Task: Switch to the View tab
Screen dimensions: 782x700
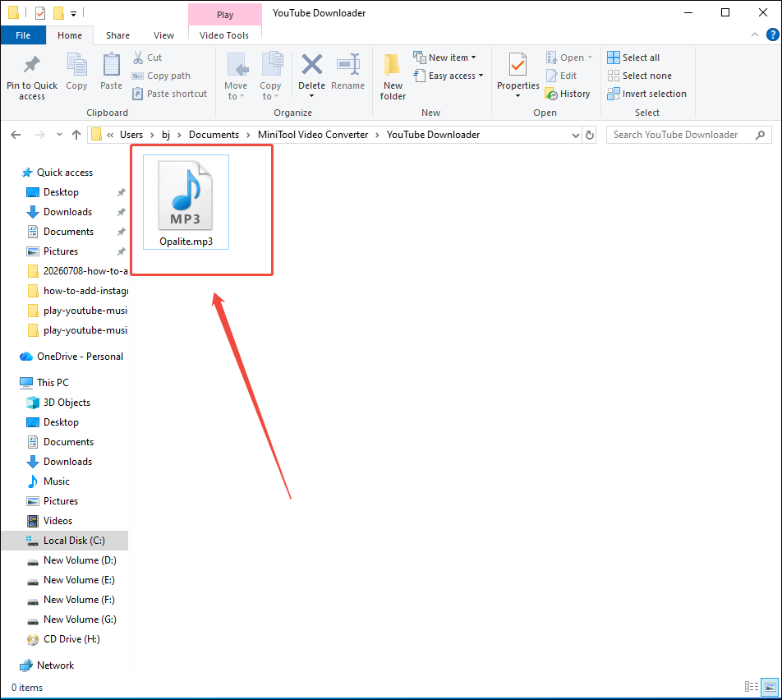Action: point(163,35)
